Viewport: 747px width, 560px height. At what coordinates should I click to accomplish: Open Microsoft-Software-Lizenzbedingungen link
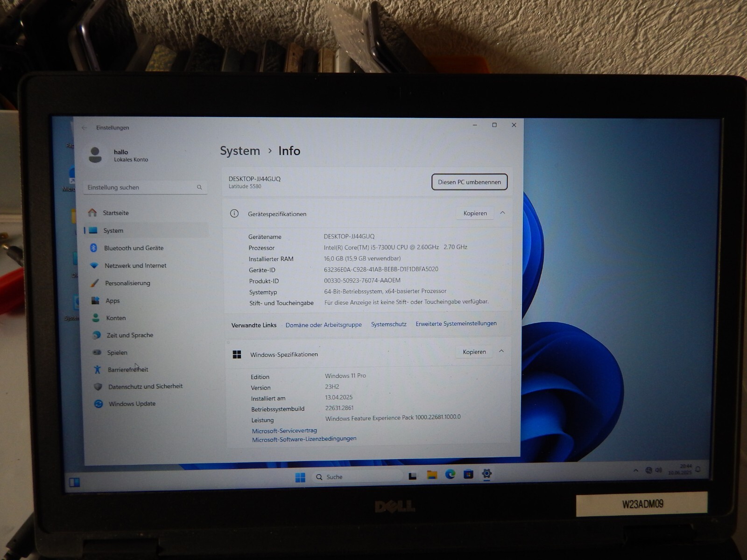pos(304,439)
